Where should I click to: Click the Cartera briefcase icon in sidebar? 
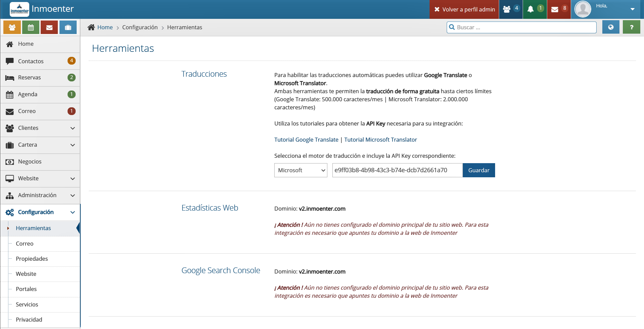pos(10,145)
